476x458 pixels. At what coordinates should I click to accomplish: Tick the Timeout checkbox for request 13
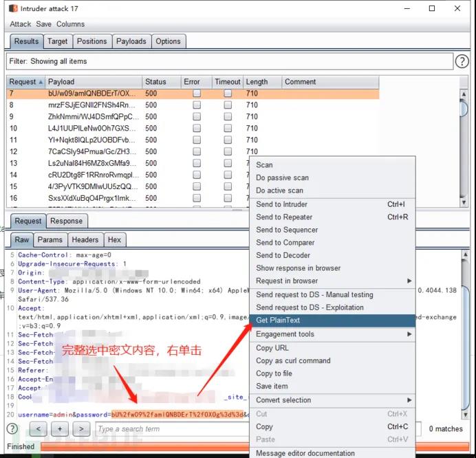228,163
